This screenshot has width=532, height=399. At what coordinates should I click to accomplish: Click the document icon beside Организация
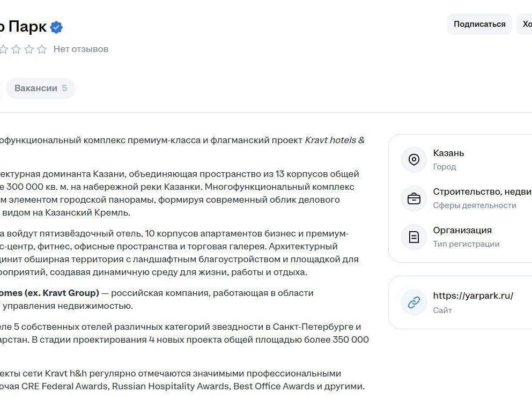(413, 237)
